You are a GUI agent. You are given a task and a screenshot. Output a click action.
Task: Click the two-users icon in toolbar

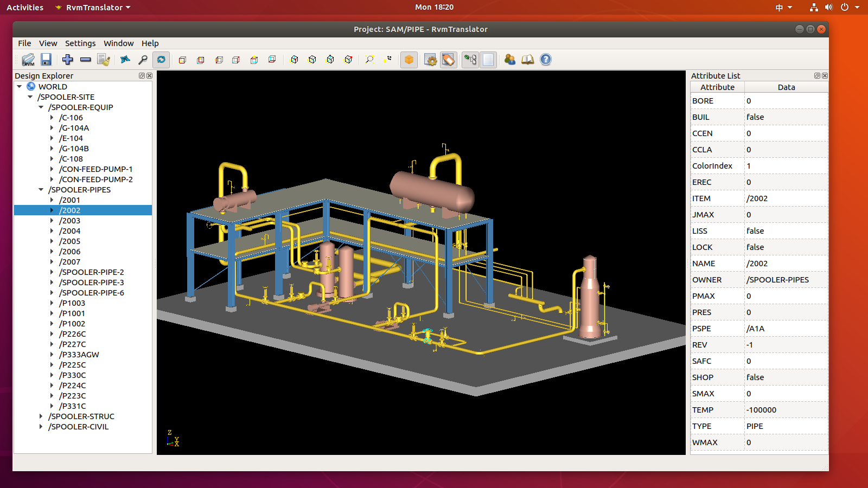(x=509, y=60)
